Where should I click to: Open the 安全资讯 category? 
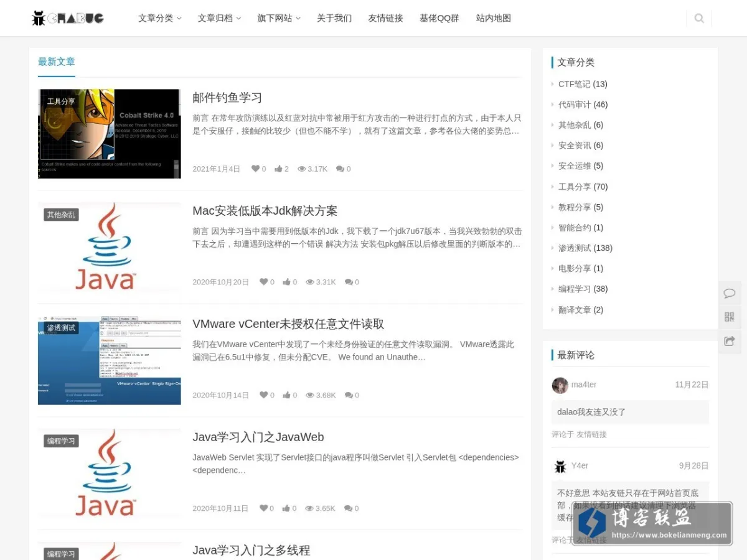(x=574, y=145)
